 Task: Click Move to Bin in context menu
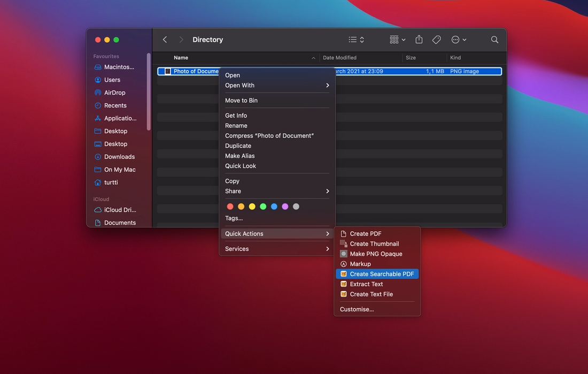[x=241, y=101]
